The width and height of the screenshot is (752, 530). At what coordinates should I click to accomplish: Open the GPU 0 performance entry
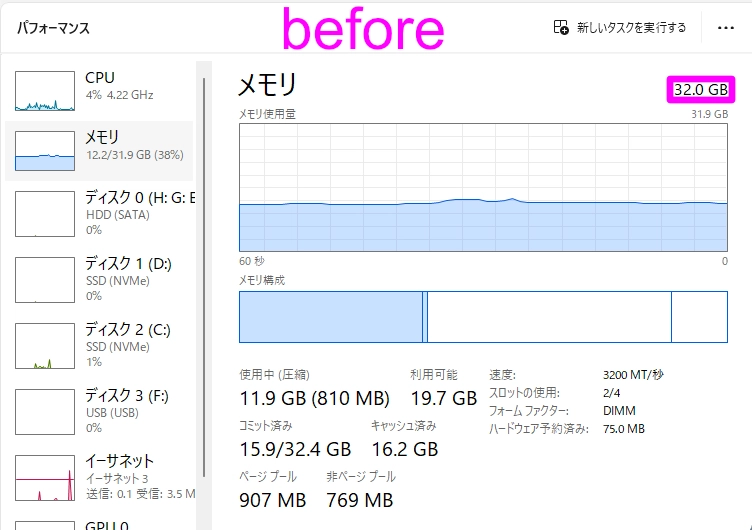[x=107, y=524]
